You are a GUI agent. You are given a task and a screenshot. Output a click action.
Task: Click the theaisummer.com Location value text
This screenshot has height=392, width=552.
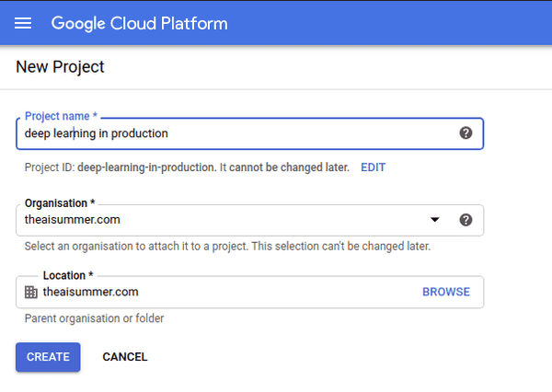(90, 292)
